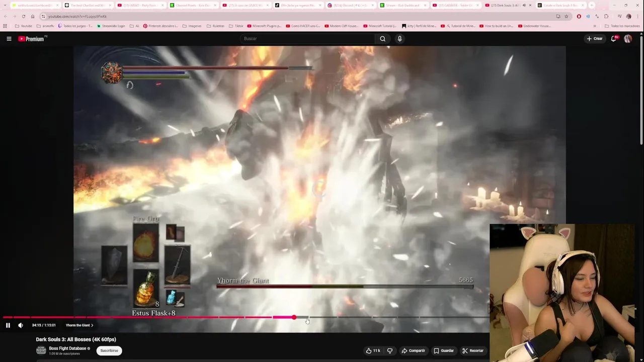Mute the video with the speaker icon
This screenshot has height=362, width=644.
tap(21, 325)
